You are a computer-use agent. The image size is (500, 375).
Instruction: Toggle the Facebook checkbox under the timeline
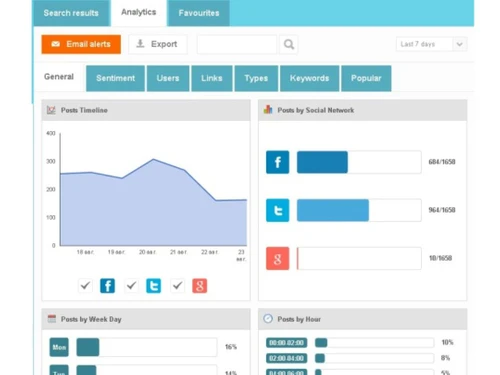tap(85, 286)
